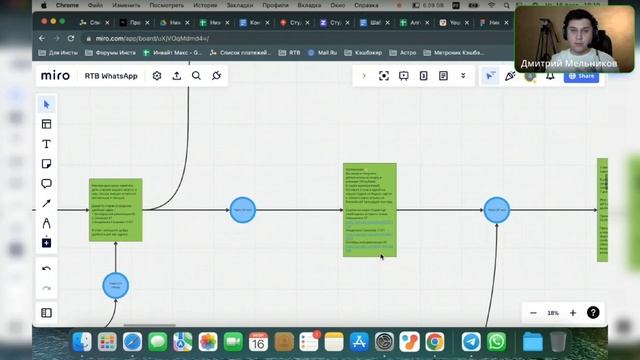640x360 pixels.
Task: Open the Файл menu
Action: pos(95,5)
